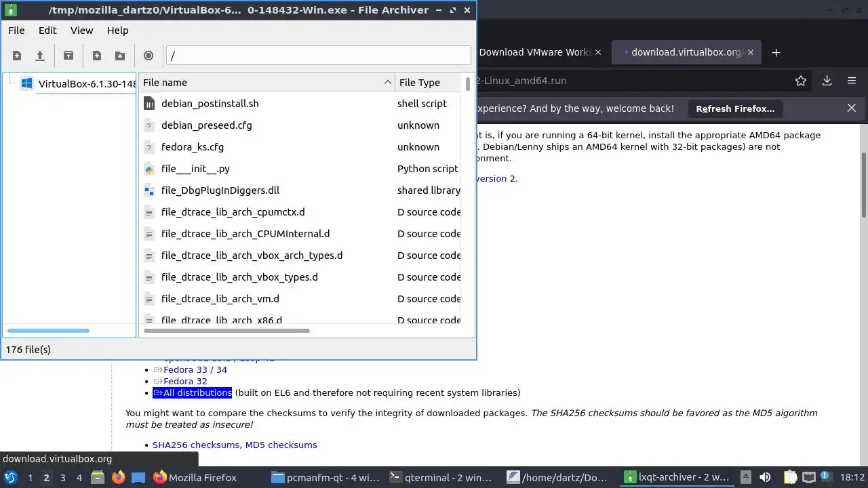The image size is (868, 488).
Task: Close the download.virtualbox.org tab
Action: coord(751,52)
